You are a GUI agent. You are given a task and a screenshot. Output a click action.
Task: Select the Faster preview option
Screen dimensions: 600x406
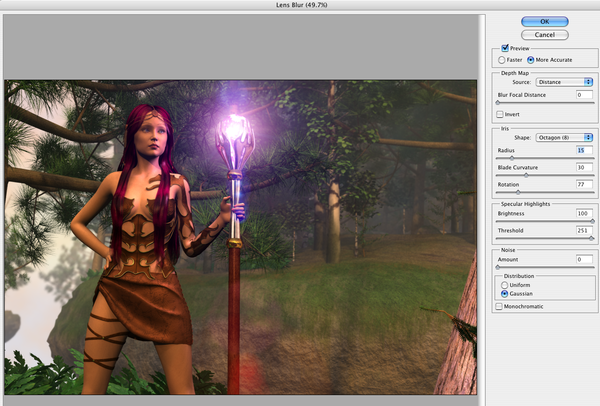tap(502, 60)
